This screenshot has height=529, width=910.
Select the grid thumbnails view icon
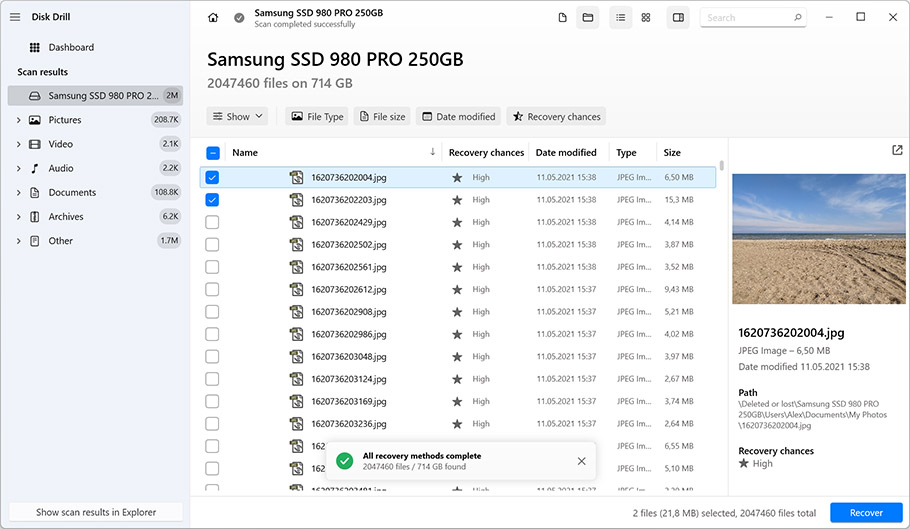coord(646,18)
